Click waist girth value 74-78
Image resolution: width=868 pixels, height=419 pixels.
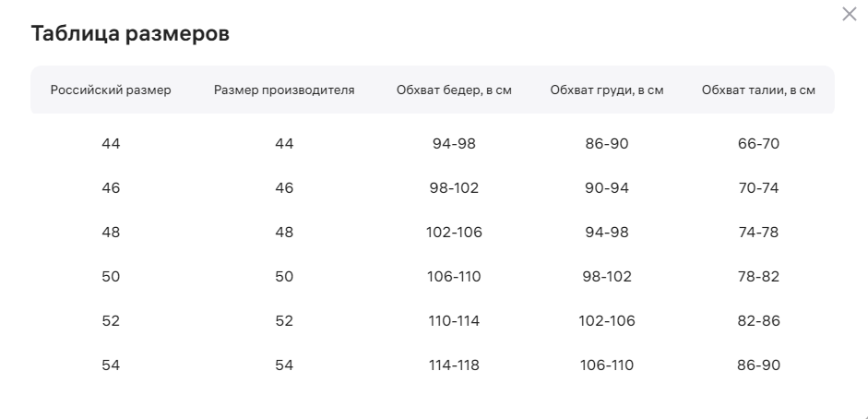[x=758, y=233]
